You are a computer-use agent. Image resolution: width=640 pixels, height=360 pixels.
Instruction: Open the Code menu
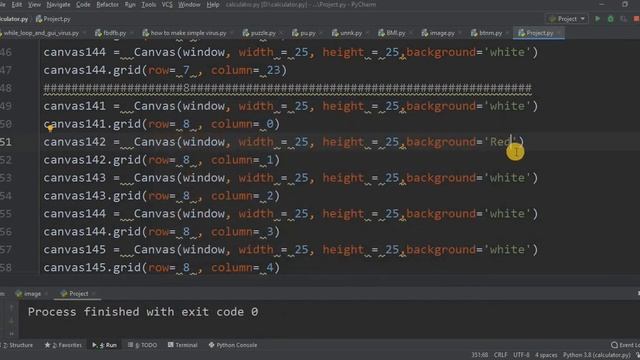[83, 4]
